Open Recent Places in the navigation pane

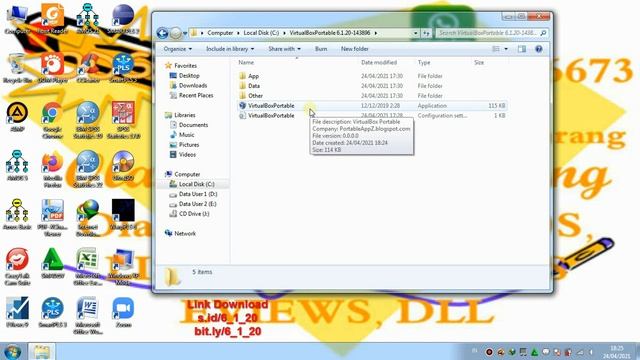pyautogui.click(x=196, y=95)
